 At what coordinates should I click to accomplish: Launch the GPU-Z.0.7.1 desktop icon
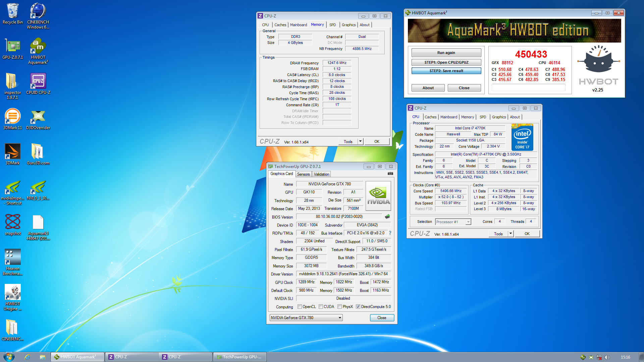coord(13,49)
